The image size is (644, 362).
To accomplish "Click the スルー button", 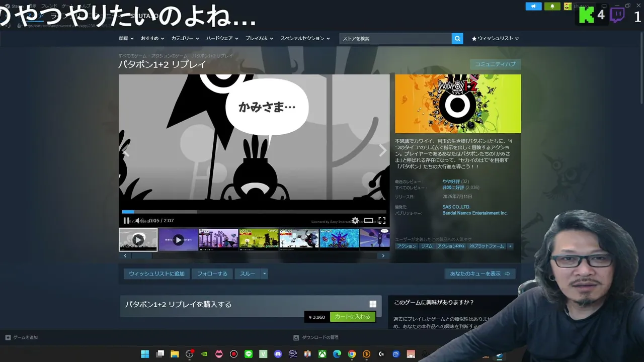I will pos(248,274).
